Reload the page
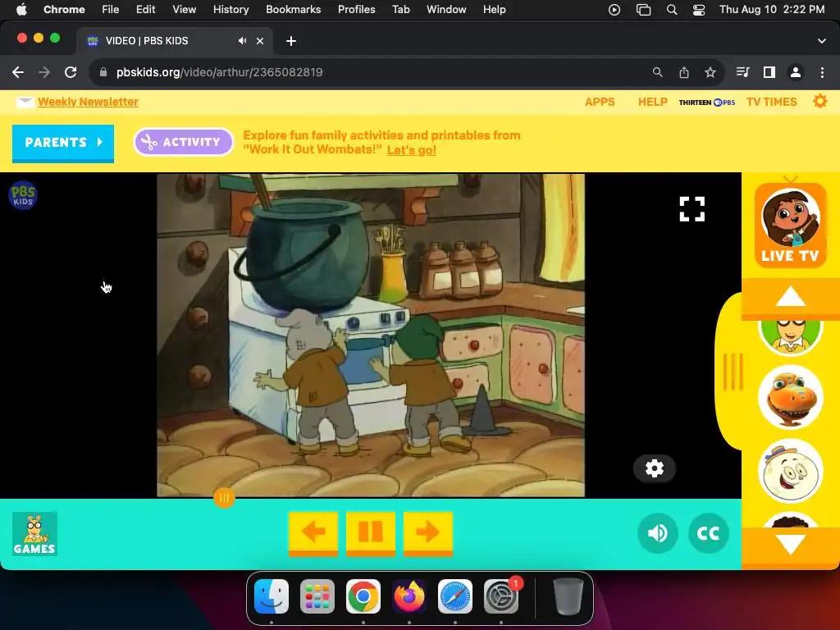This screenshot has height=630, width=840. [x=71, y=72]
